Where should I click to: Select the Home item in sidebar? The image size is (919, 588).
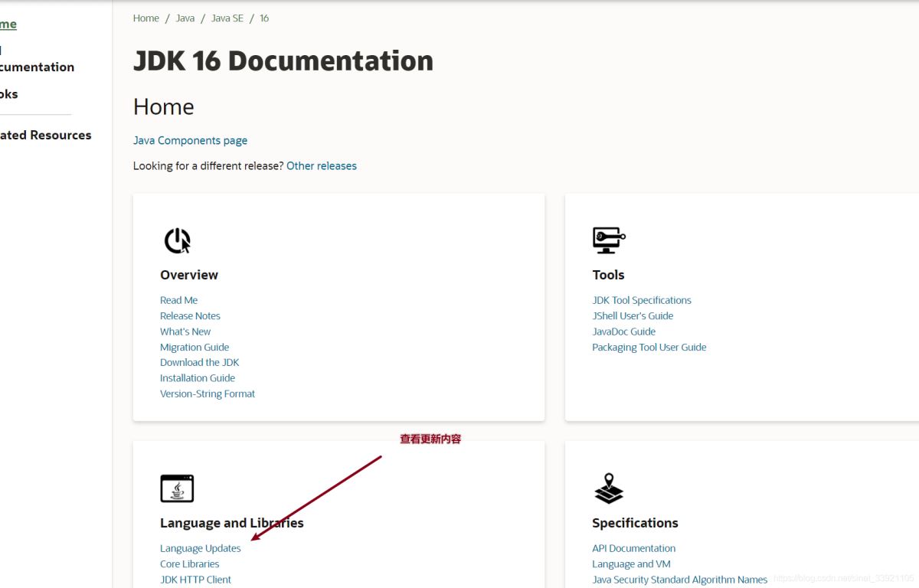click(x=8, y=24)
